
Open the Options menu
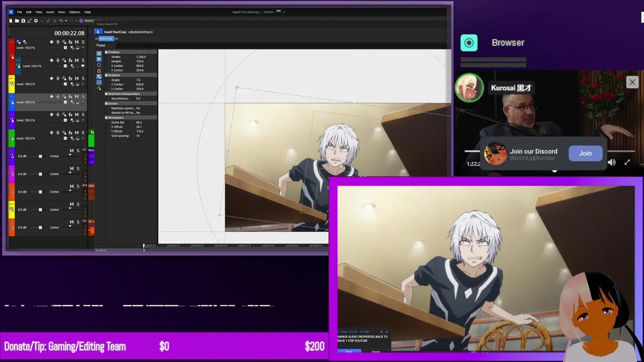click(74, 12)
